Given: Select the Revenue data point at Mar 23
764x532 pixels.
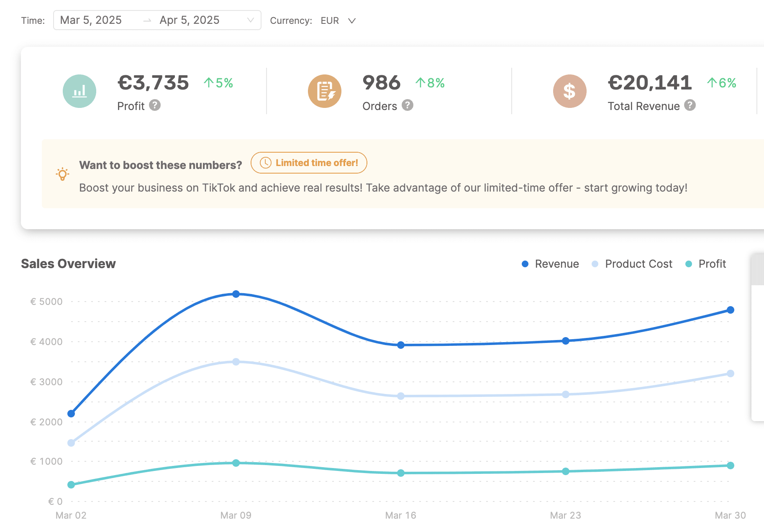Looking at the screenshot, I should [566, 341].
